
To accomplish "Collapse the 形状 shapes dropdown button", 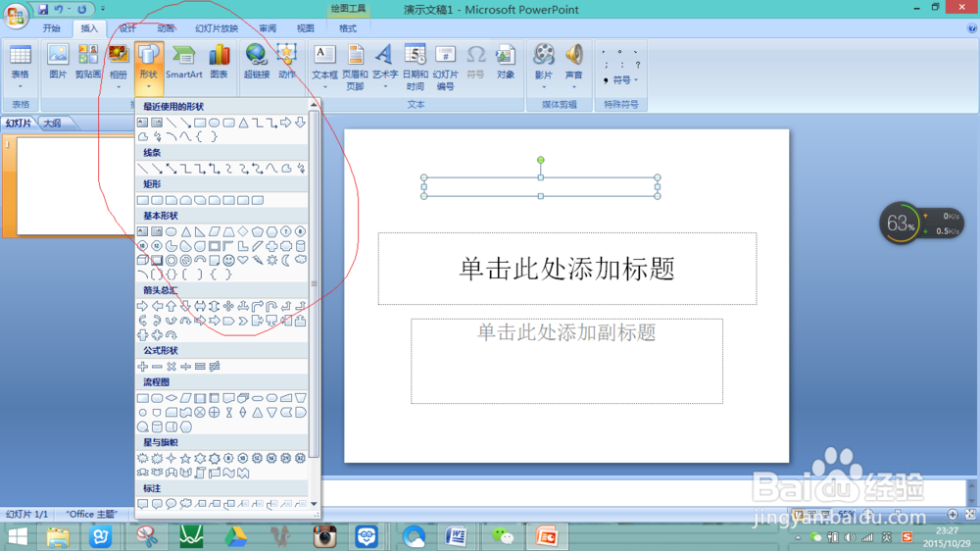I will (x=148, y=67).
